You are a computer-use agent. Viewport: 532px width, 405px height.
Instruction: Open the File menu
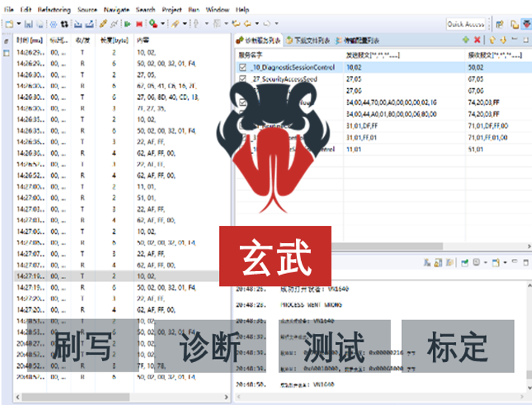(8, 10)
